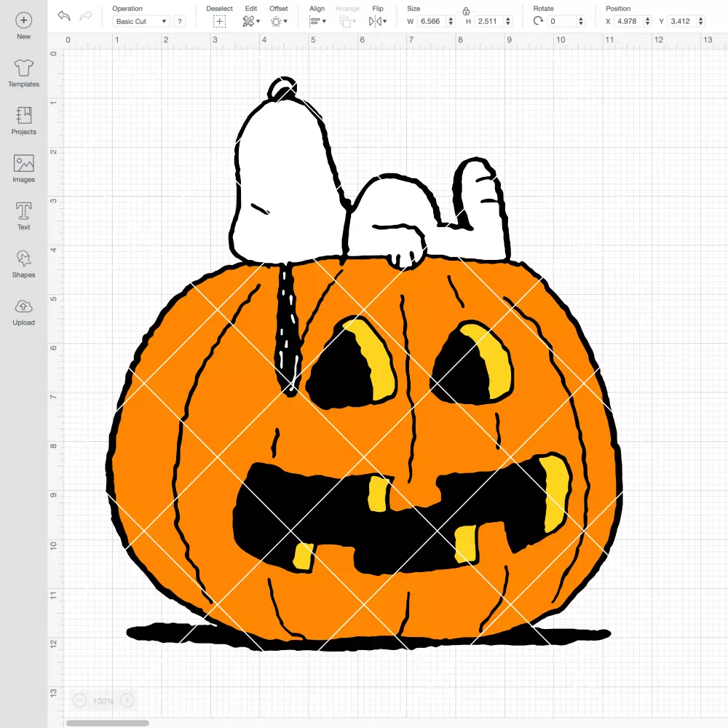Open the Edit scissors tool
728x728 pixels.
click(248, 21)
